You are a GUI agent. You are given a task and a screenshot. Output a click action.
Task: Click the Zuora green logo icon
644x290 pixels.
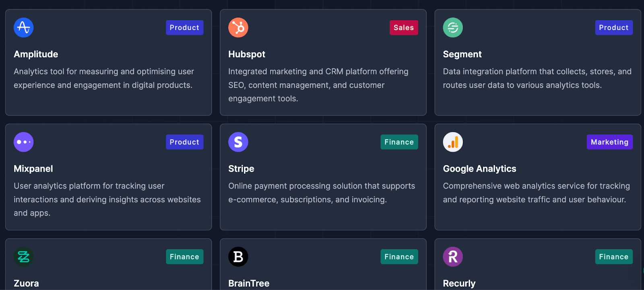[x=24, y=257]
